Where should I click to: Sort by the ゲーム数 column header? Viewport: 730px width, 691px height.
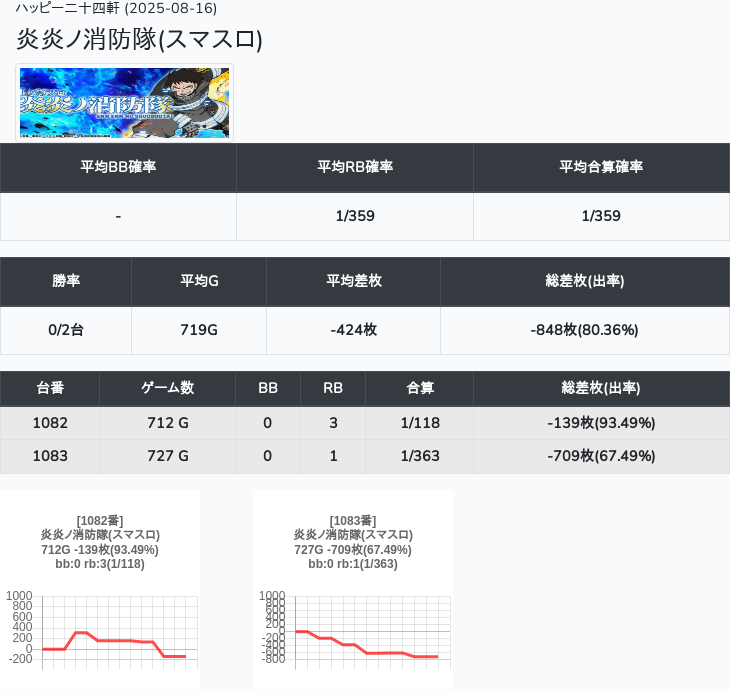point(167,388)
